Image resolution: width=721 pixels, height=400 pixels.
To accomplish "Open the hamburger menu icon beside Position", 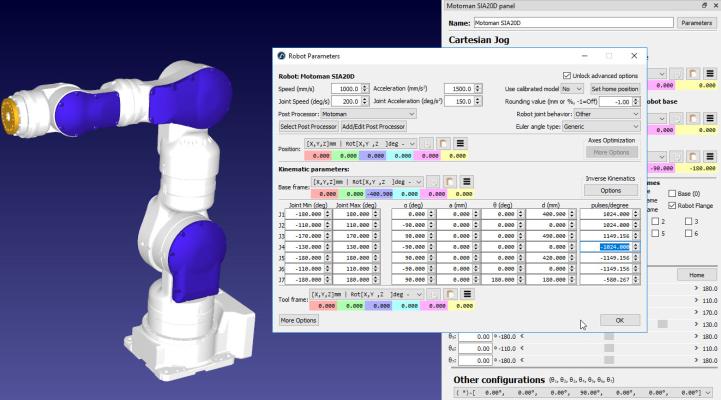I will 460,143.
